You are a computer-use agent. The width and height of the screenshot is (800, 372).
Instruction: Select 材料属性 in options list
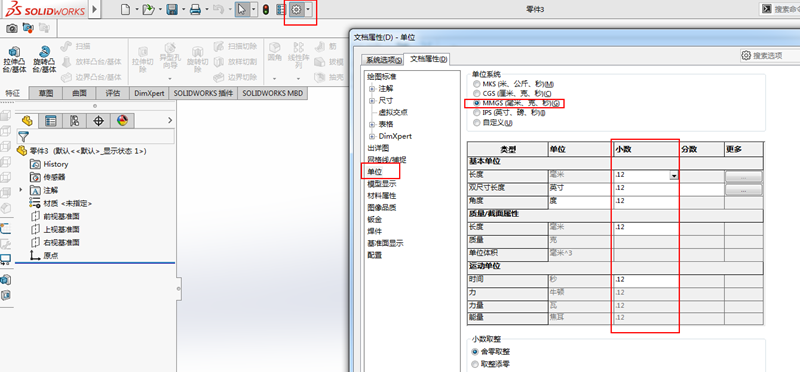pyautogui.click(x=382, y=195)
